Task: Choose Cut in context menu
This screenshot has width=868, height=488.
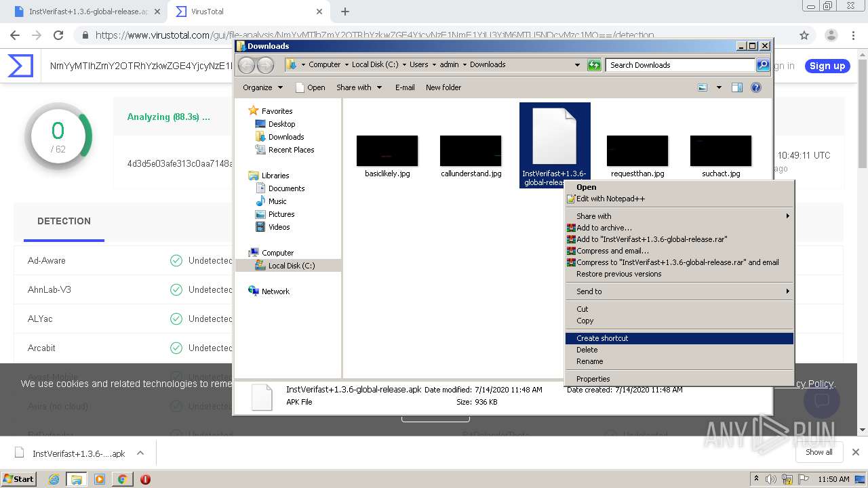Action: tap(679, 309)
